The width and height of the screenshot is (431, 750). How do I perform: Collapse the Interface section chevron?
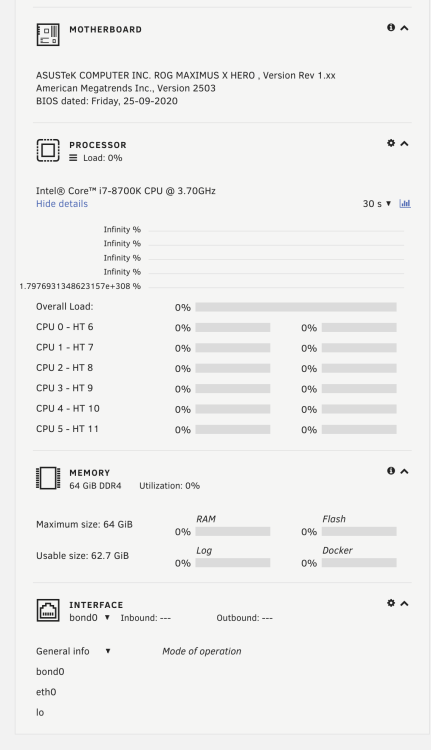coord(404,604)
